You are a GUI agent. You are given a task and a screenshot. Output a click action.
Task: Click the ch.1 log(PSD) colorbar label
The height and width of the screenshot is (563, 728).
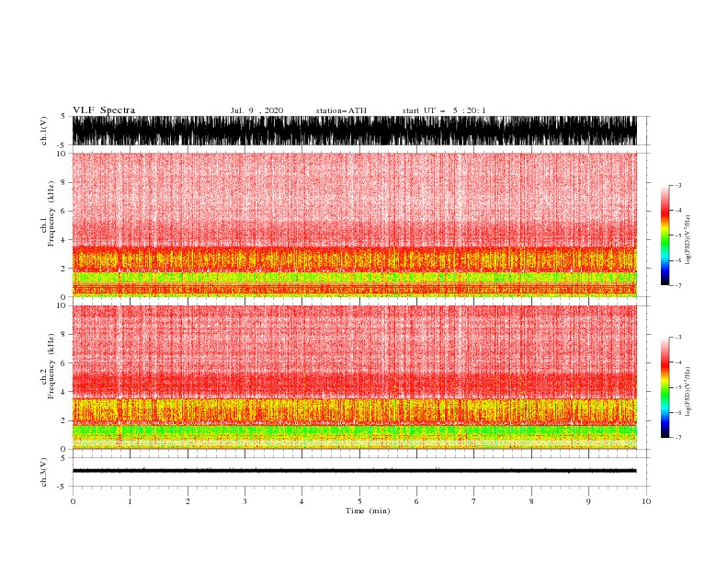pos(688,240)
